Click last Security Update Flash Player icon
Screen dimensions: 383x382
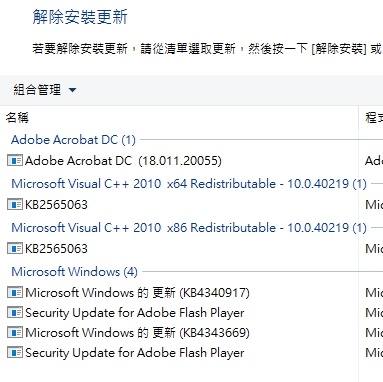pyautogui.click(x=15, y=353)
